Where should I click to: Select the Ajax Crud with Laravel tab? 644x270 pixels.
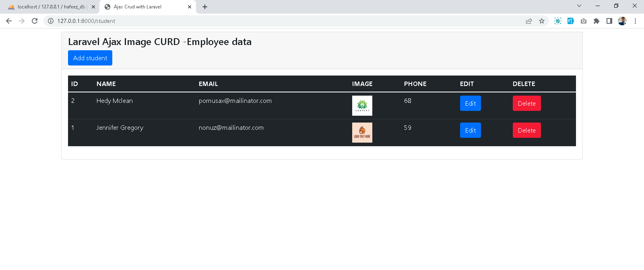tap(148, 7)
